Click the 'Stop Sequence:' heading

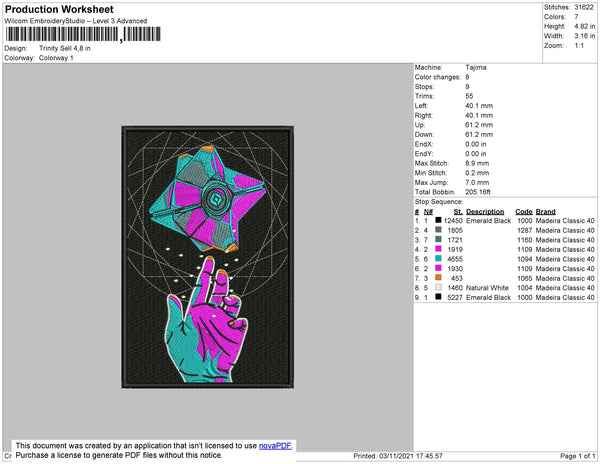(x=439, y=202)
